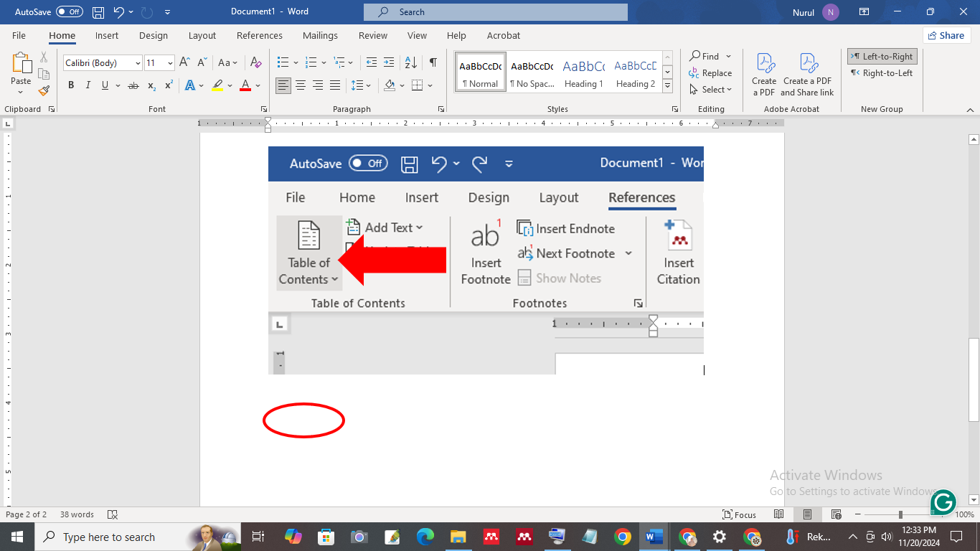Open the Acrobat tab
The height and width of the screenshot is (551, 980).
point(504,35)
